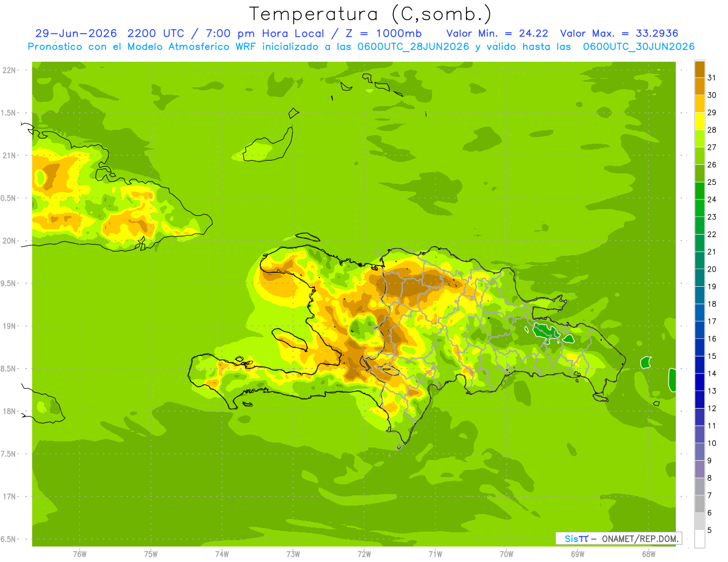Click the "2200 UTC" time label
The height and width of the screenshot is (562, 728).
157,33
